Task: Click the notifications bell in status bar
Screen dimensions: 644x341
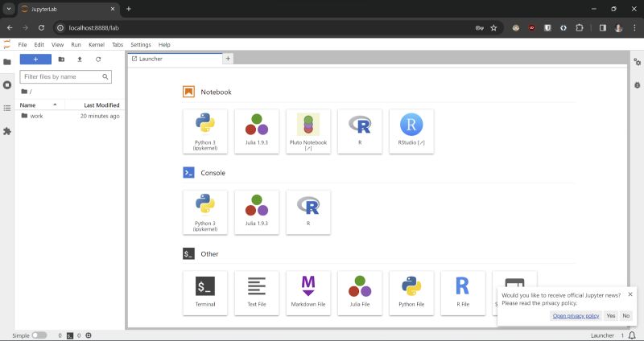Action: pyautogui.click(x=632, y=335)
